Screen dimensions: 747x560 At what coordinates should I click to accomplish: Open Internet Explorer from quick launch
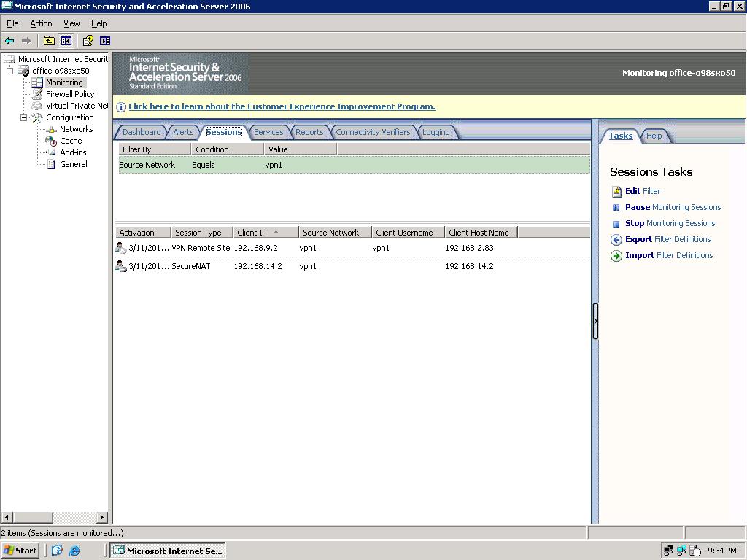(x=75, y=551)
